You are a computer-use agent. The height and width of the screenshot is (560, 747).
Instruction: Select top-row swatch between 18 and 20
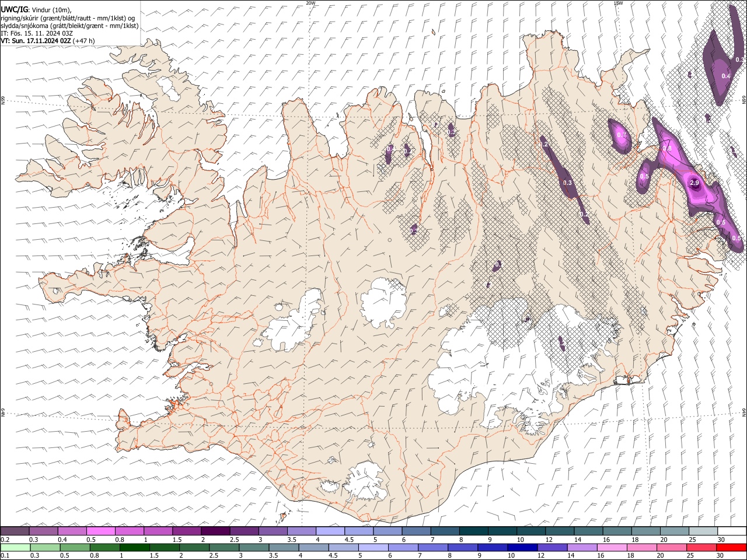(645, 531)
